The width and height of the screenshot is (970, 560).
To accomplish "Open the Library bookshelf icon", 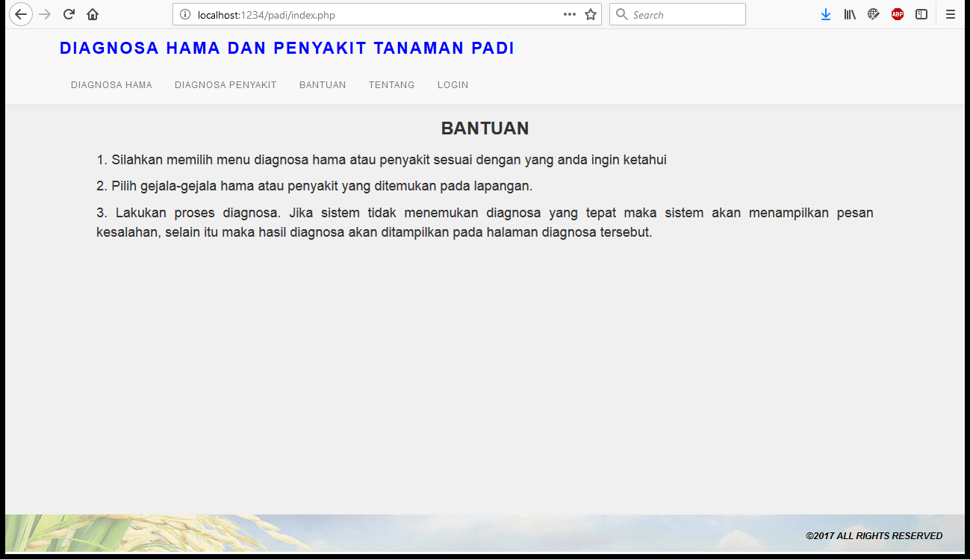I will pyautogui.click(x=850, y=14).
